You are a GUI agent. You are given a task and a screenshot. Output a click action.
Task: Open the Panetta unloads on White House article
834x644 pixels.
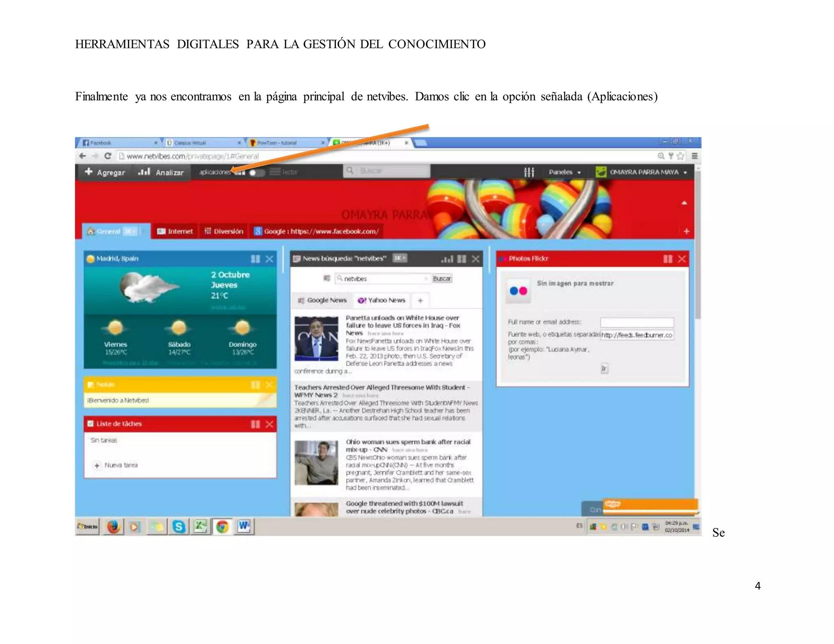pyautogui.click(x=403, y=325)
